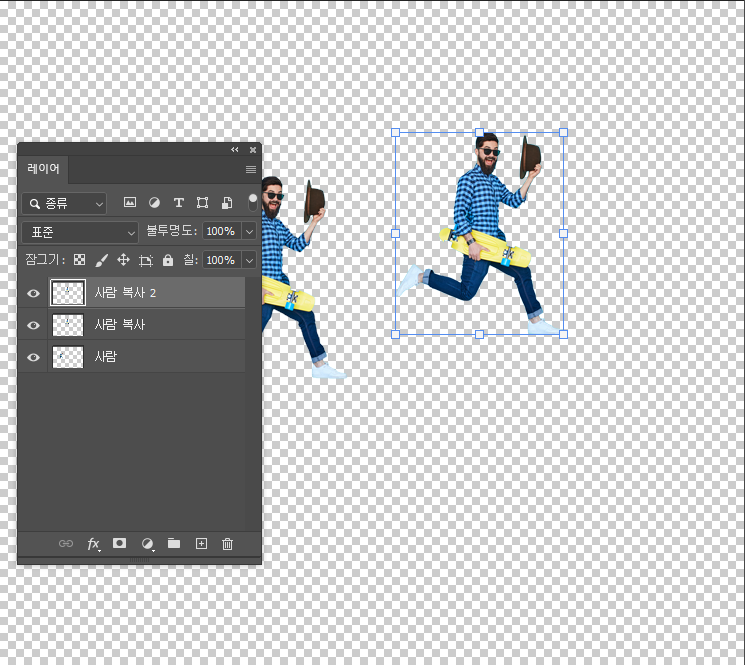Click the fill 100% input field
This screenshot has width=745, height=665.
click(222, 260)
